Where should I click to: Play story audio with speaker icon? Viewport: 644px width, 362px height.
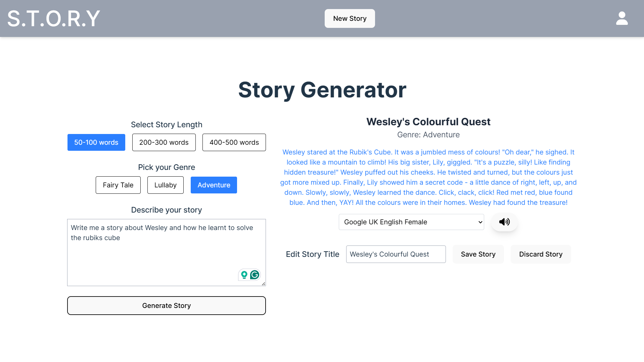point(504,222)
